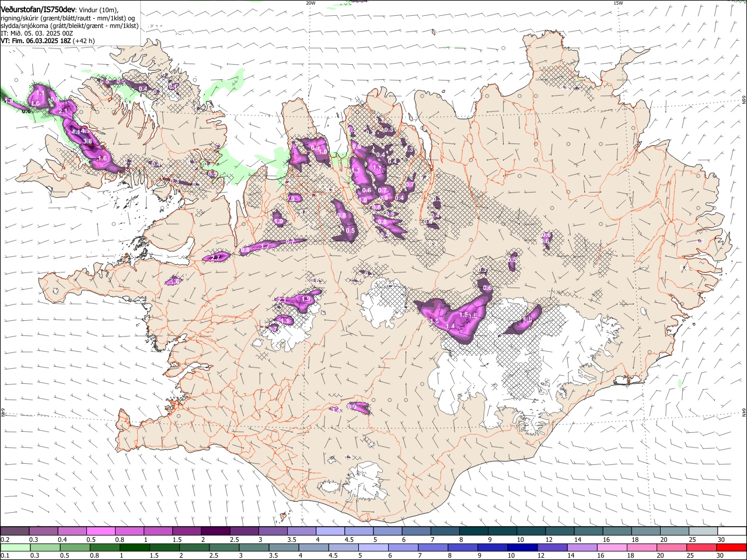Click the 2.1 precipitation value on the map
The width and height of the screenshot is (747, 560).
(x=63, y=111)
